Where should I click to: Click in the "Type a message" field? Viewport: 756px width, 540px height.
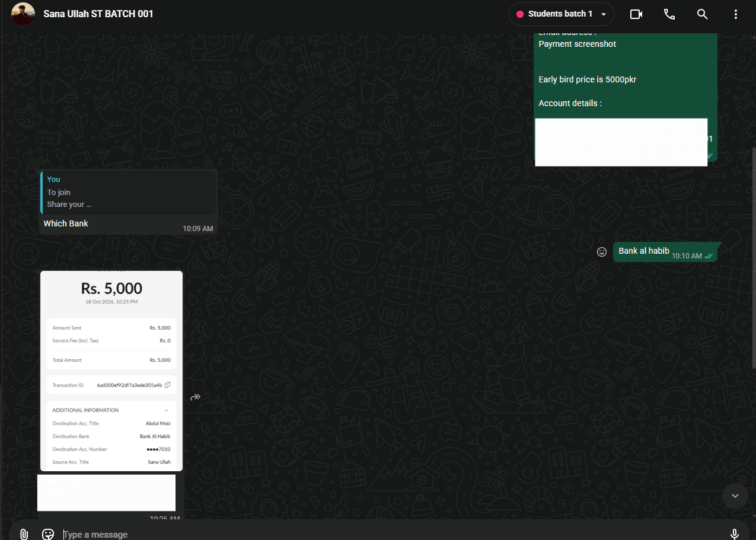click(391, 534)
